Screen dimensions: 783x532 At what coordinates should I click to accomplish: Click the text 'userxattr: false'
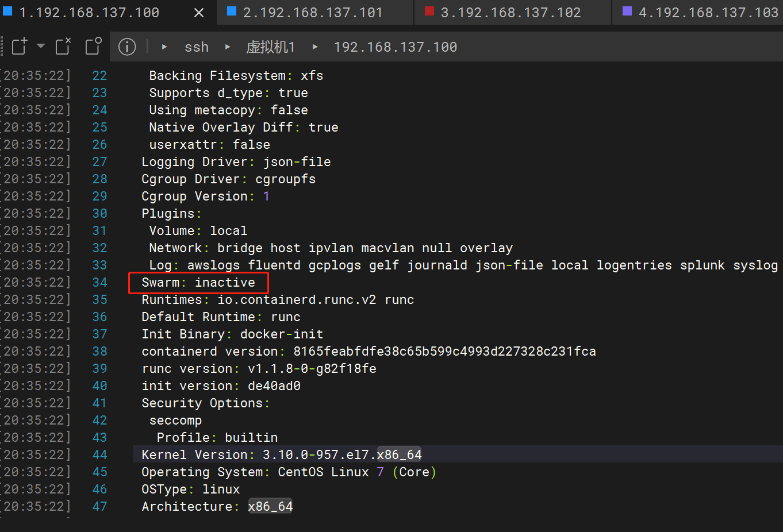(x=210, y=144)
